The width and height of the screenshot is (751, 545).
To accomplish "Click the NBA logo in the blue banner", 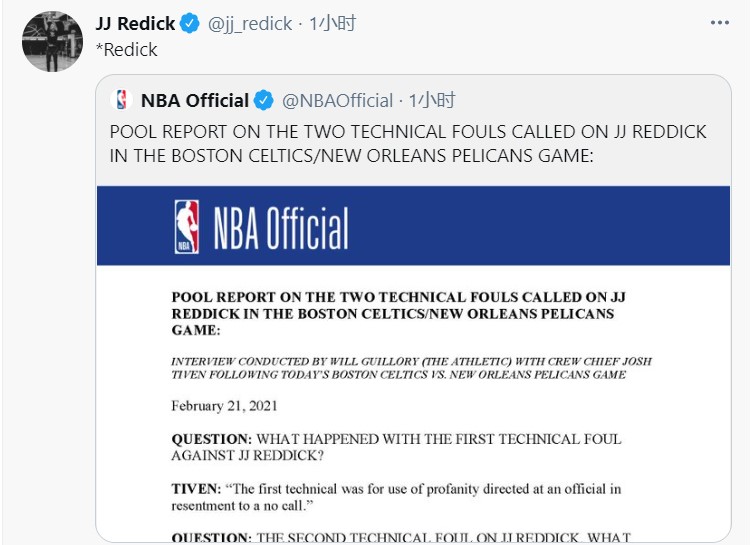I will pos(187,226).
